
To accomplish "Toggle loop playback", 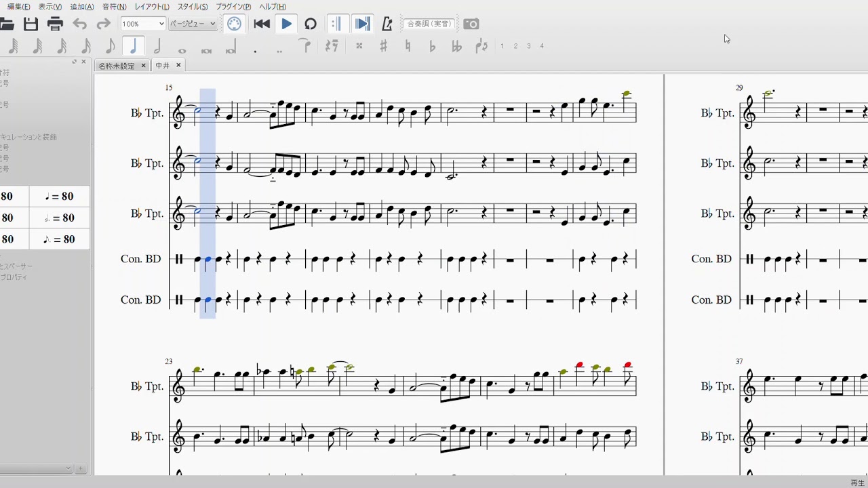I will point(311,24).
